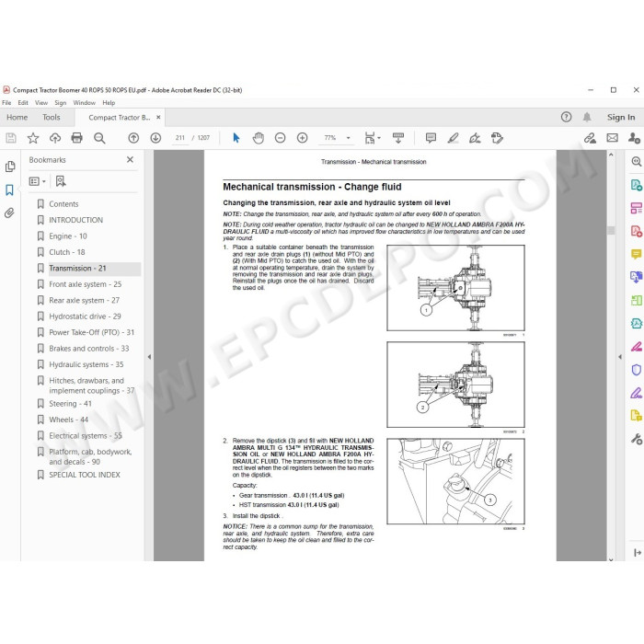
Task: Open the Window menu
Action: [85, 103]
